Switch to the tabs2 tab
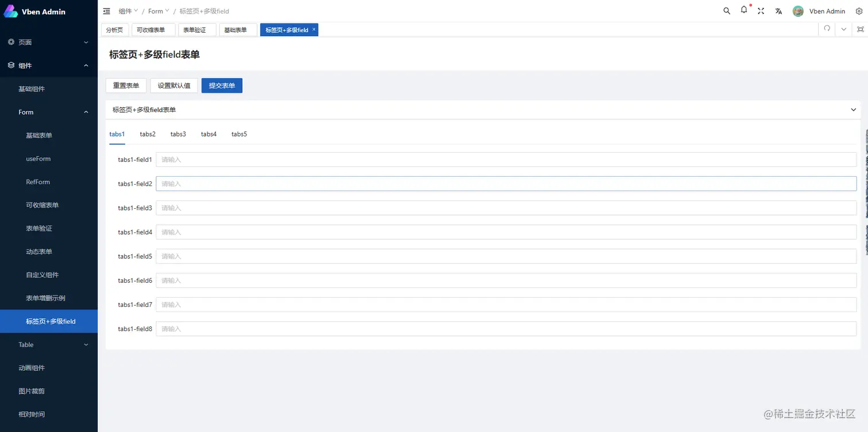Screen dimensions: 868x432 pos(148,134)
